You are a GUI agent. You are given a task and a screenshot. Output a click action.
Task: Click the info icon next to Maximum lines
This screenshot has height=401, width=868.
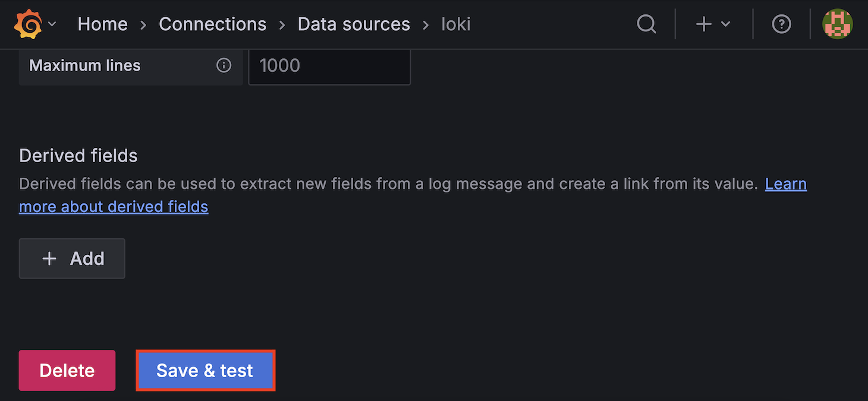pyautogui.click(x=224, y=65)
